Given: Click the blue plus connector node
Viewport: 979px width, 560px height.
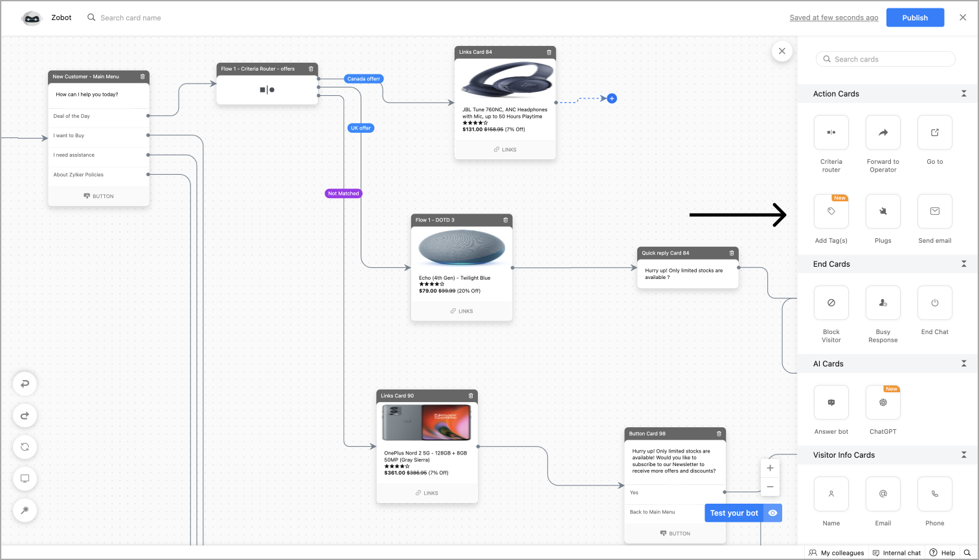Looking at the screenshot, I should (612, 98).
